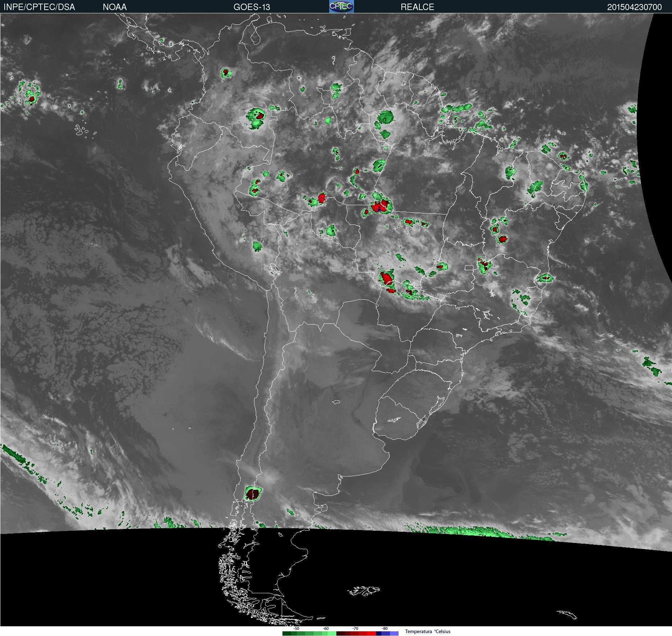672x636 pixels.
Task: Click the -50 value on the color scale
Action: (296, 628)
